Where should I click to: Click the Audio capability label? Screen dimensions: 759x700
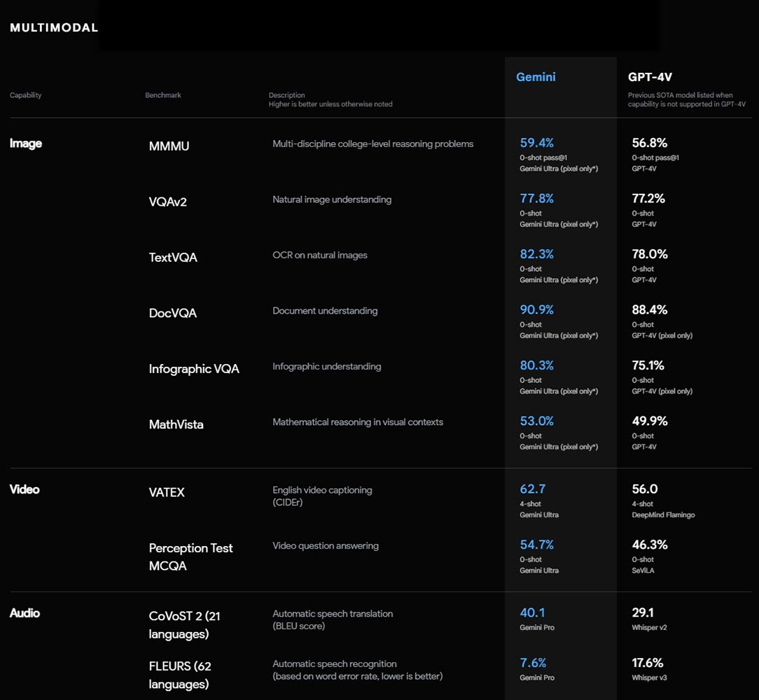25,613
